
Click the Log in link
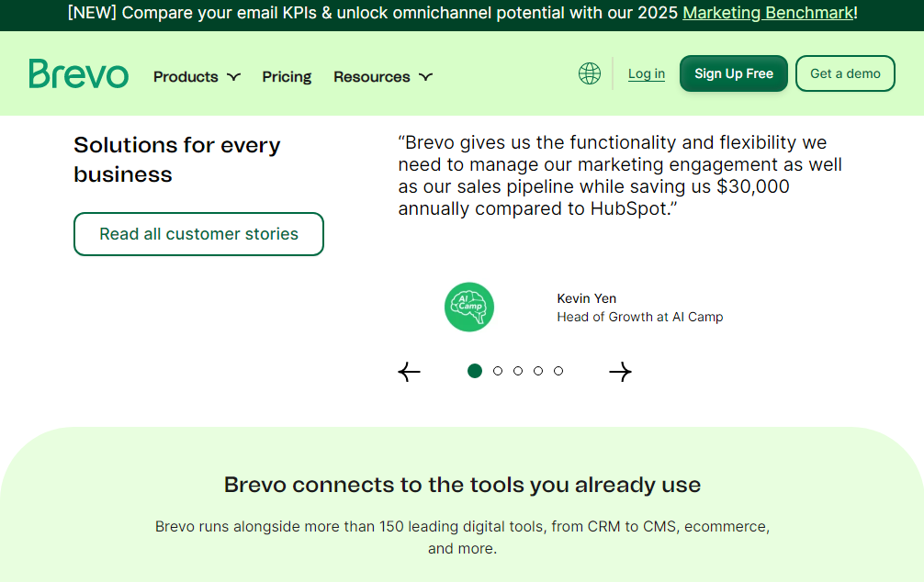(647, 73)
